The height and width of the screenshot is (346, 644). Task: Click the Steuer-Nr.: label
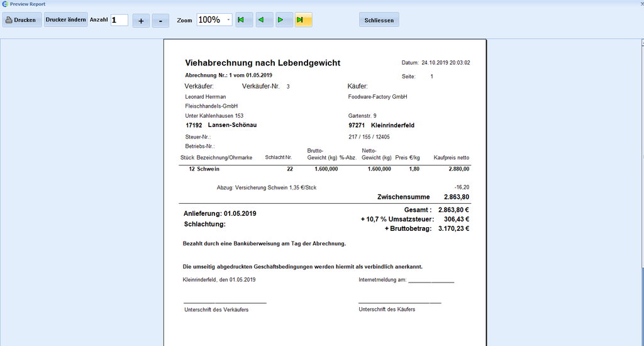[198, 137]
